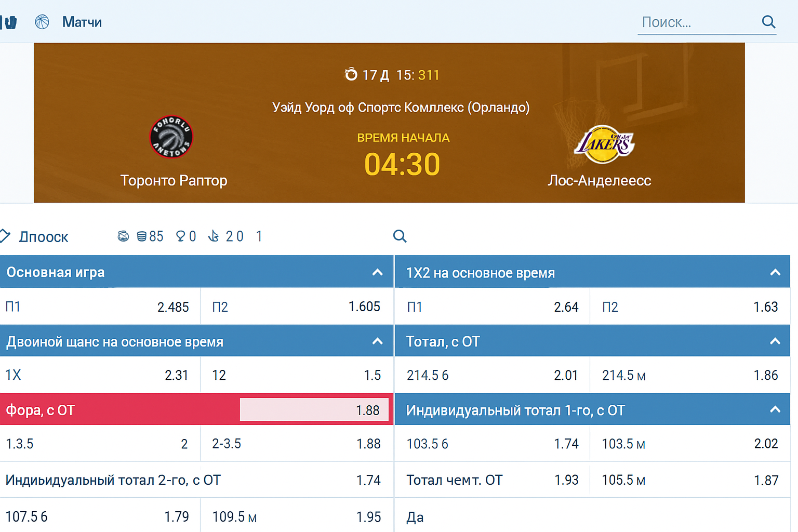Click the search magnifier icon near Поиск
This screenshot has height=532, width=798.
pos(768,22)
